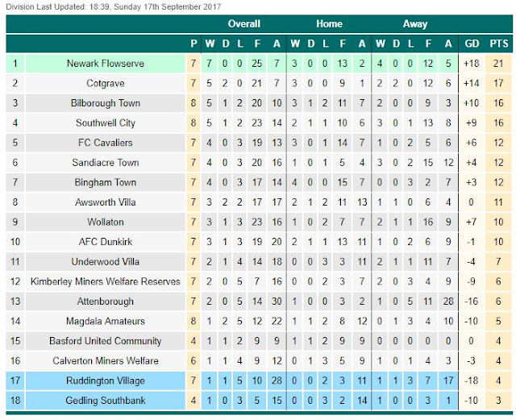Click the PTS column header
Viewport: 516px width, 420px height.
(500, 44)
